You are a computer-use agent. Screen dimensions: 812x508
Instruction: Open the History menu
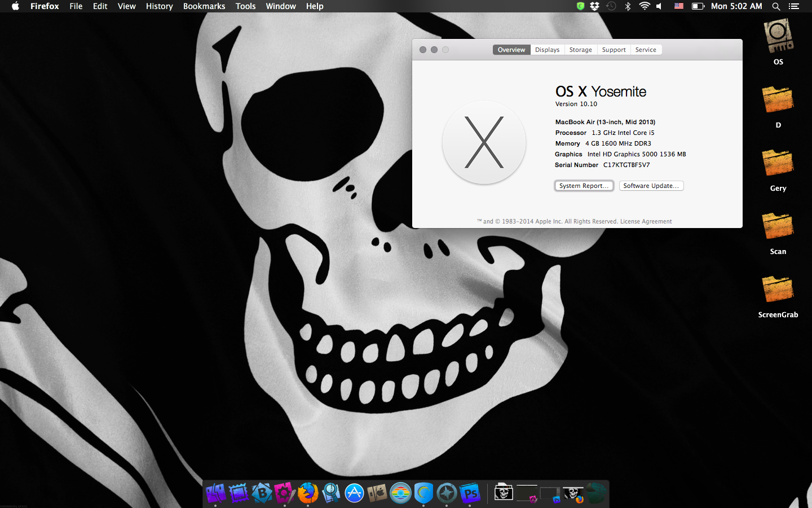point(160,6)
